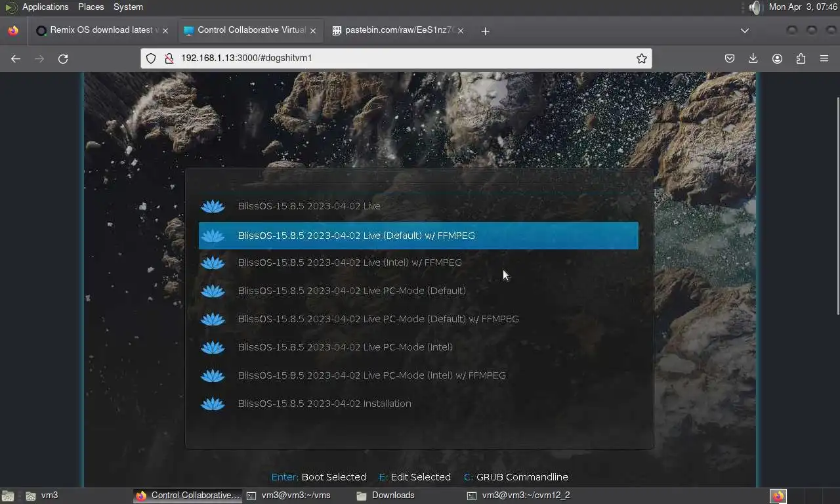840x504 pixels.
Task: Select Live PC-Mode (Default) w/ FFMPEG entry
Action: [x=419, y=319]
